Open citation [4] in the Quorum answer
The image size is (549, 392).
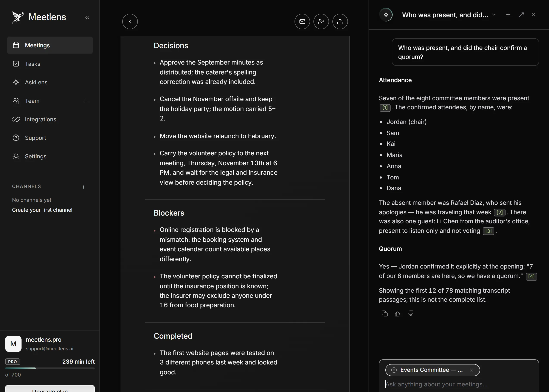pyautogui.click(x=531, y=276)
